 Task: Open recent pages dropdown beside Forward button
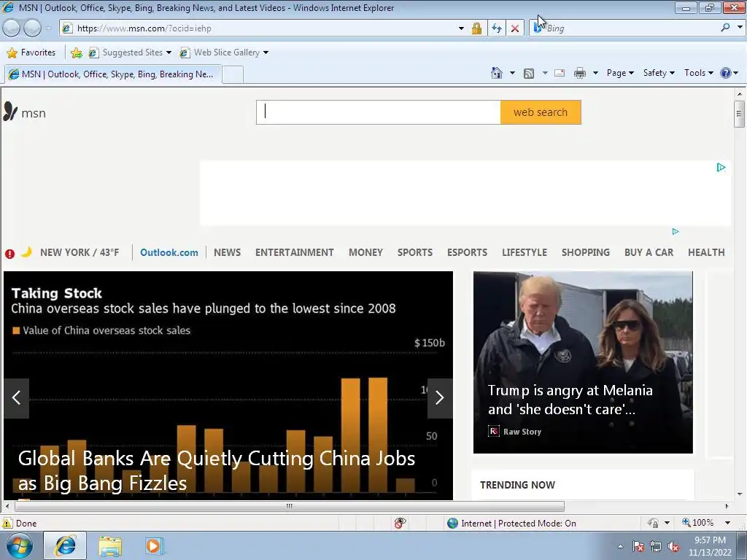point(48,28)
